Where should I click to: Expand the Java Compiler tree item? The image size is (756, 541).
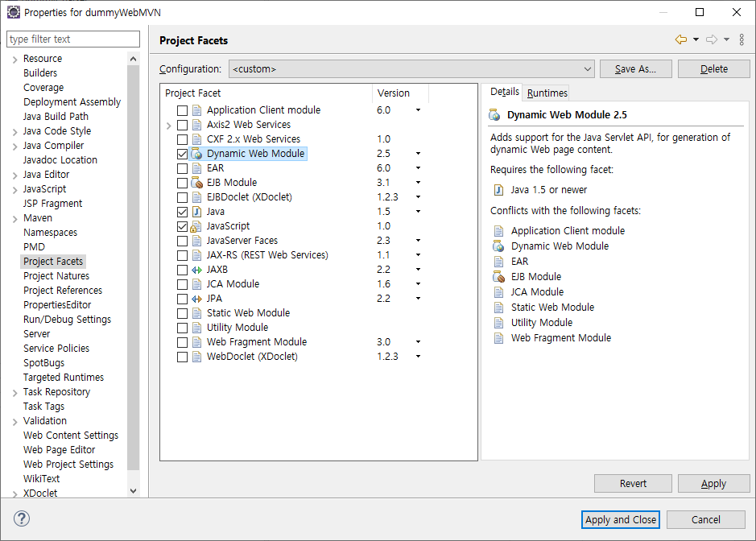click(15, 146)
